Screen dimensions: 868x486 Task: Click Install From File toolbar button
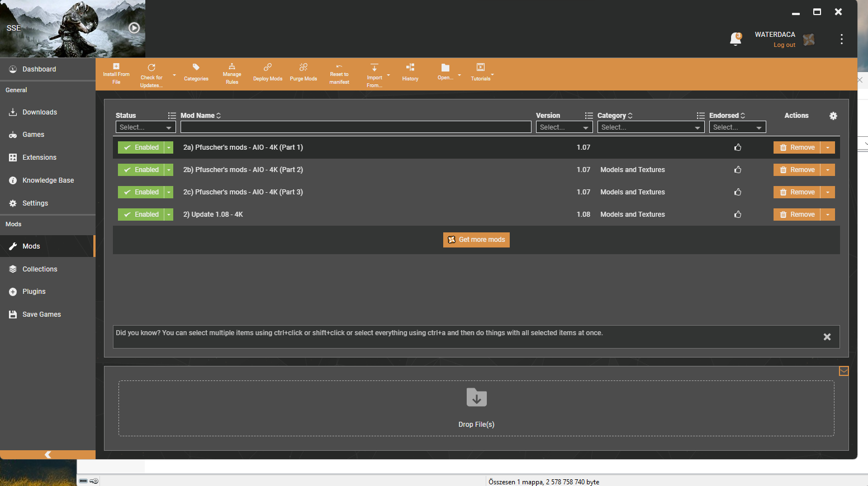click(116, 74)
